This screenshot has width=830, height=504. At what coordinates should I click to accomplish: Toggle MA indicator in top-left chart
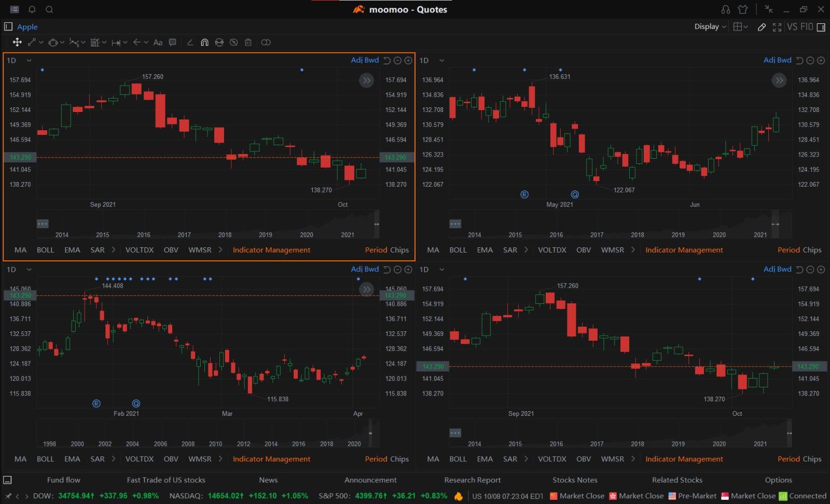click(20, 250)
